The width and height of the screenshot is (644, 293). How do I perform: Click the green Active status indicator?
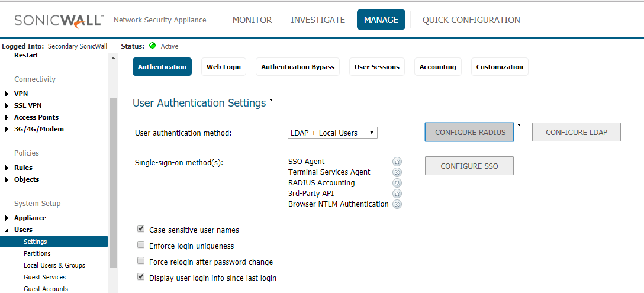click(152, 46)
